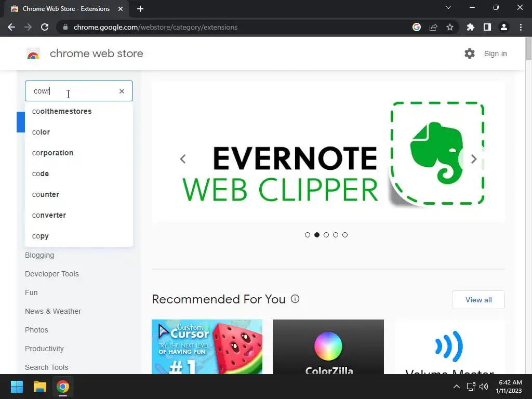
Task: Open the Blogging category
Action: (39, 255)
